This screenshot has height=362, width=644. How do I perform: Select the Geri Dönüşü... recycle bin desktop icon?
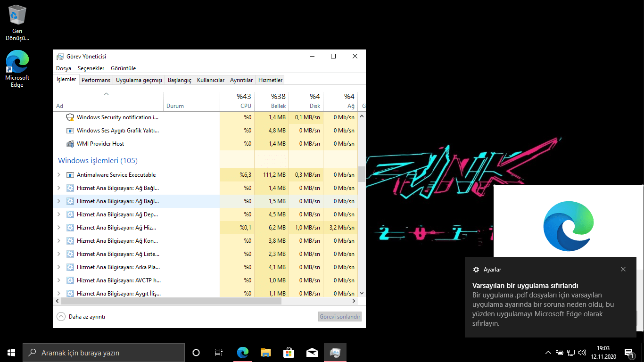17,23
